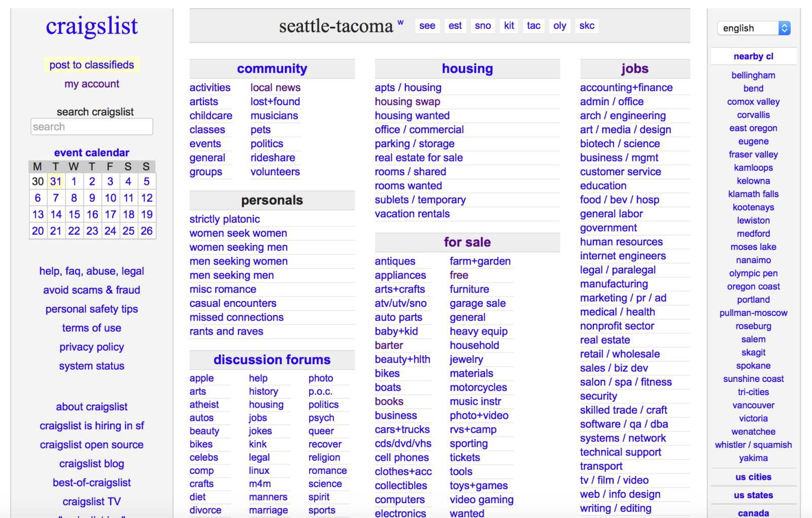The image size is (812, 518).
Task: Open strictly platonic personals
Action: [225, 219]
